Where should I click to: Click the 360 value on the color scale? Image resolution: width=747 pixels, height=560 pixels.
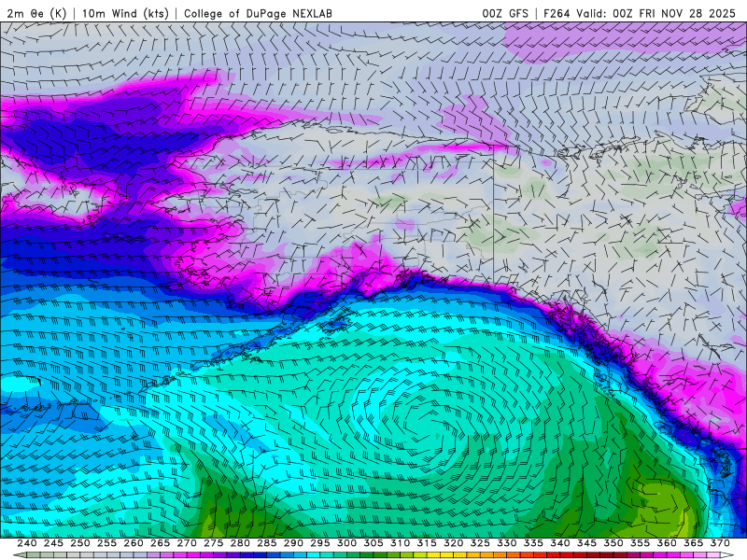point(667,543)
